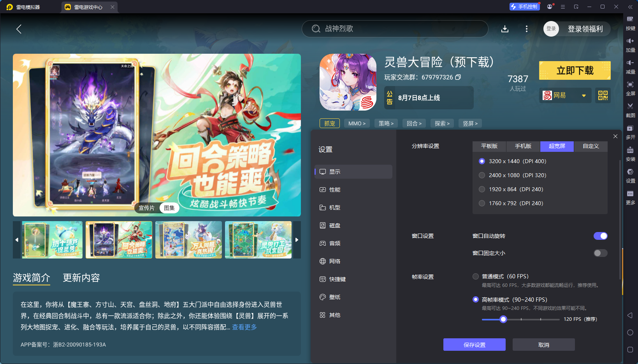This screenshot has height=364, width=638.
Task: Open 机型 settings section
Action: point(353,207)
